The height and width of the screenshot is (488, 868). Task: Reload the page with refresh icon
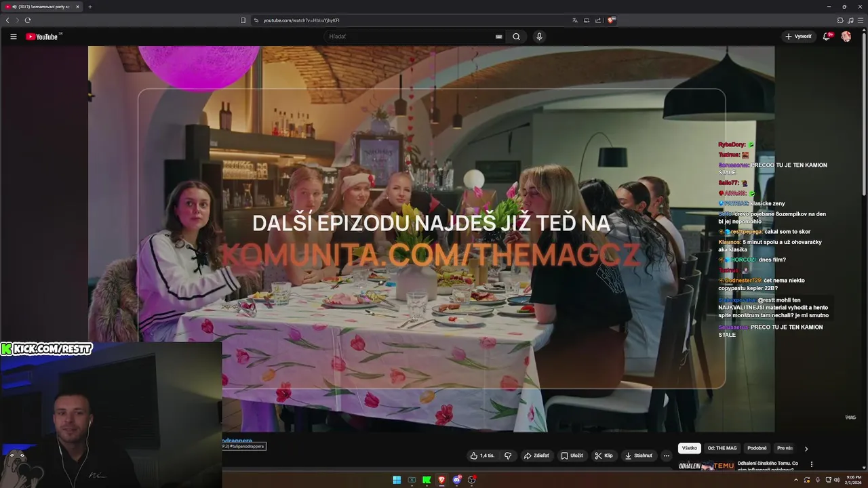tap(27, 20)
